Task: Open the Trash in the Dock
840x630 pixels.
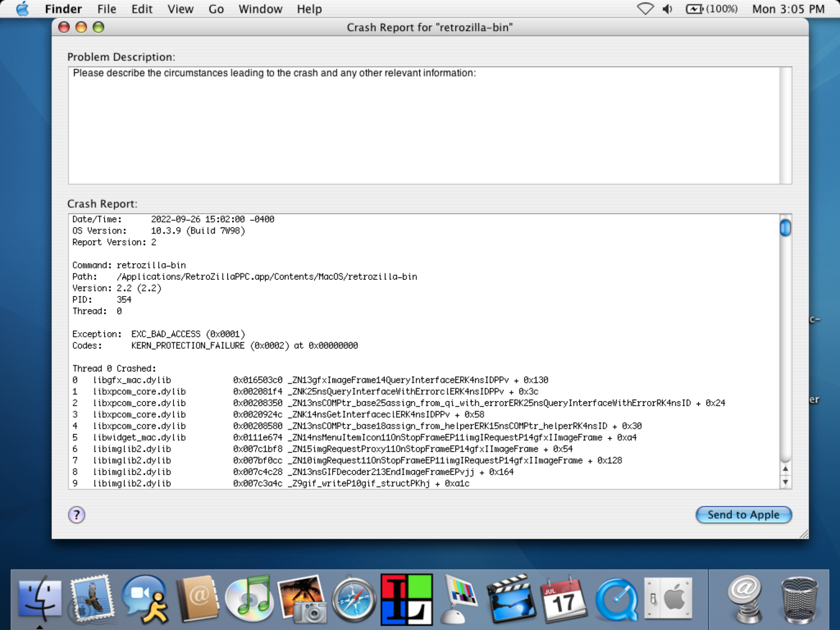Action: point(799,600)
